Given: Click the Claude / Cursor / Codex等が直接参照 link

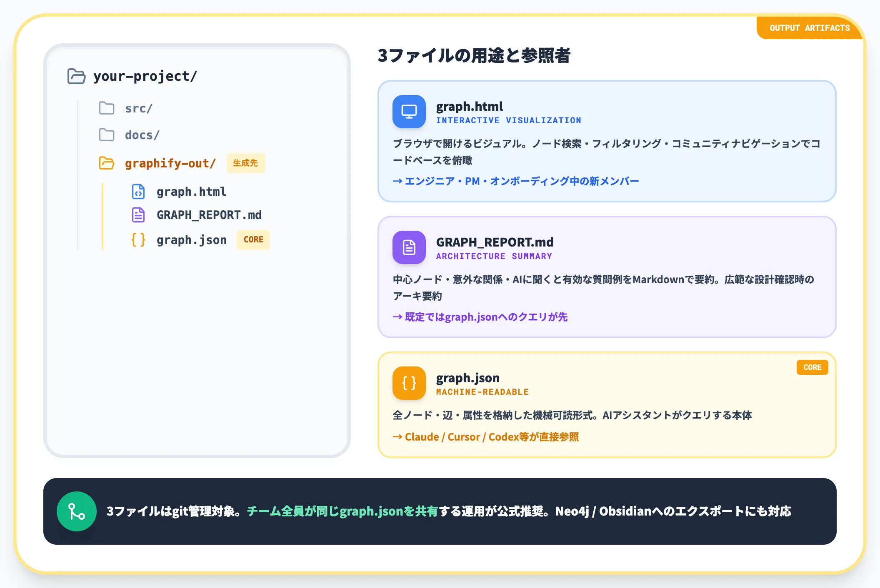Looking at the screenshot, I should pos(485,437).
